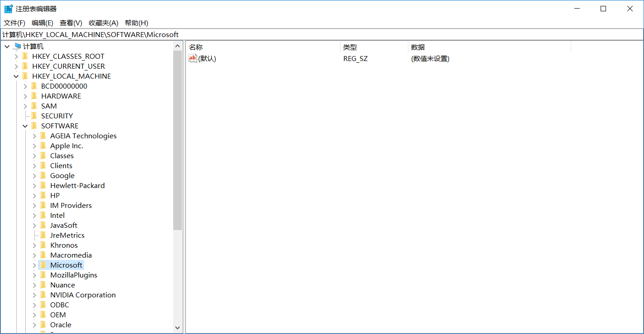
Task: Click the SECURITY folder icon
Action: (x=34, y=116)
